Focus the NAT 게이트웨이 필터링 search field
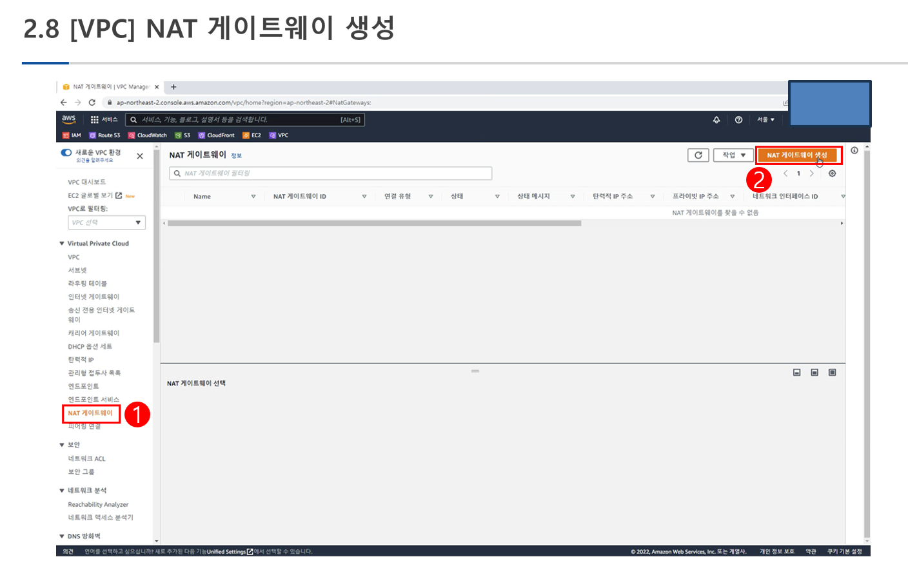Image resolution: width=908 pixels, height=588 pixels. (331, 173)
